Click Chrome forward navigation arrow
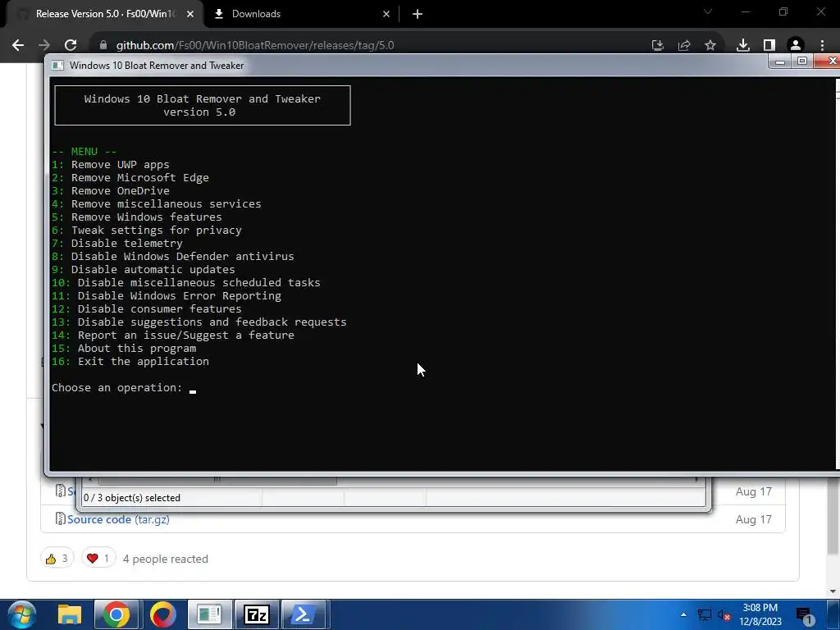Viewport: 840px width, 630px height. tap(44, 46)
